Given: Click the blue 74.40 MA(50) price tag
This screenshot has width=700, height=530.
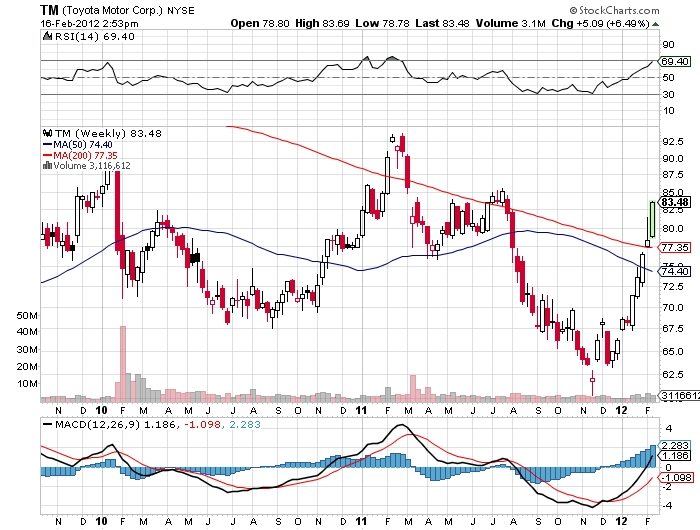Looking at the screenshot, I should 675,271.
